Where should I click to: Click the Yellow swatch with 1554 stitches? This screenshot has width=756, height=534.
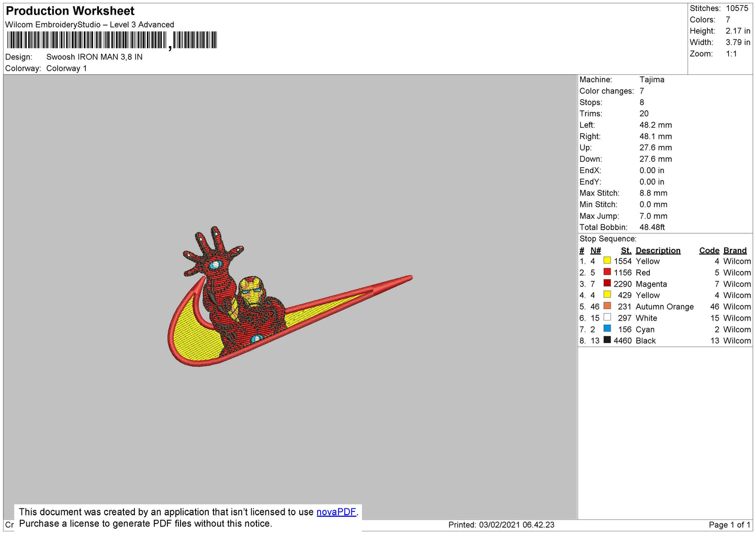point(607,260)
